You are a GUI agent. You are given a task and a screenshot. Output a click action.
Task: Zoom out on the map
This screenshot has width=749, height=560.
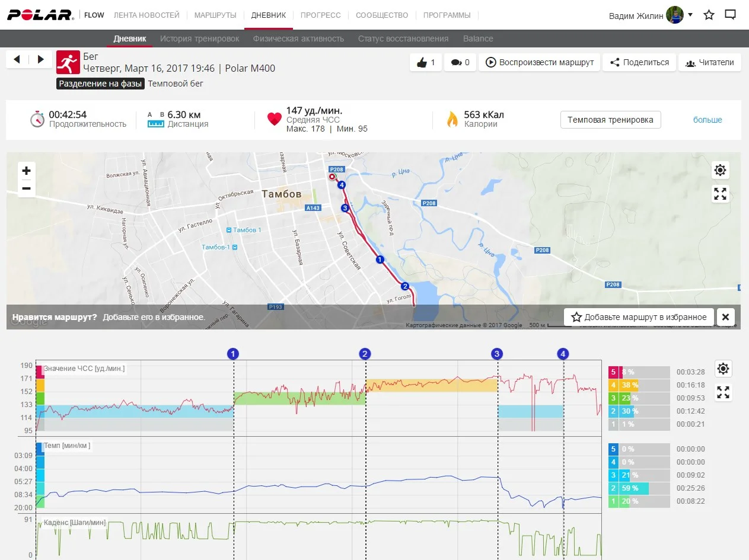point(26,188)
